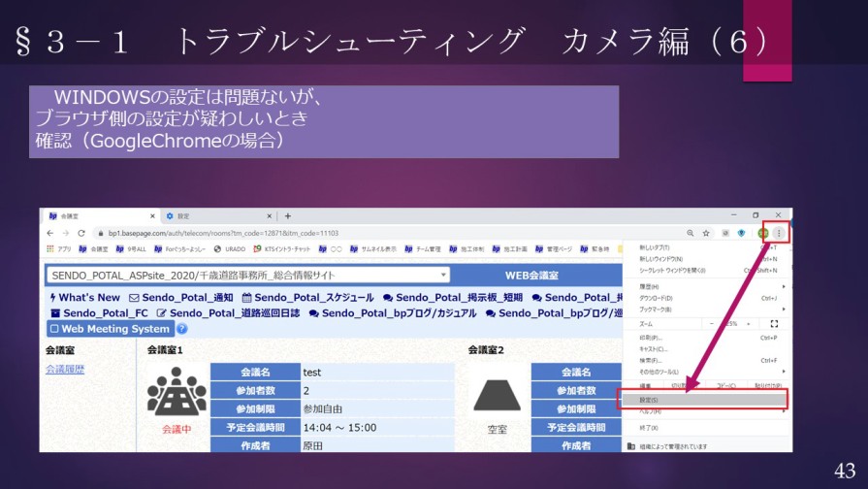The height and width of the screenshot is (489, 868).
Task: Click the blue help question mark icon
Action: click(181, 329)
